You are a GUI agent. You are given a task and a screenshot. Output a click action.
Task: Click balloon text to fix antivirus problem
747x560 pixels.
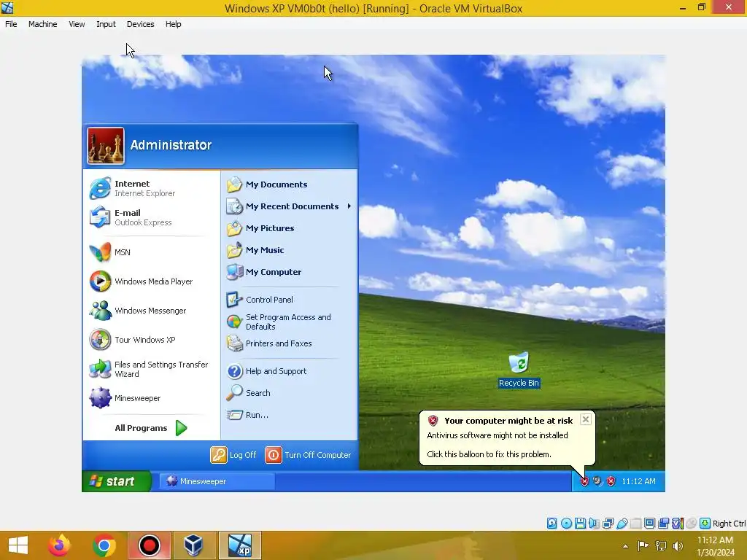click(x=489, y=454)
